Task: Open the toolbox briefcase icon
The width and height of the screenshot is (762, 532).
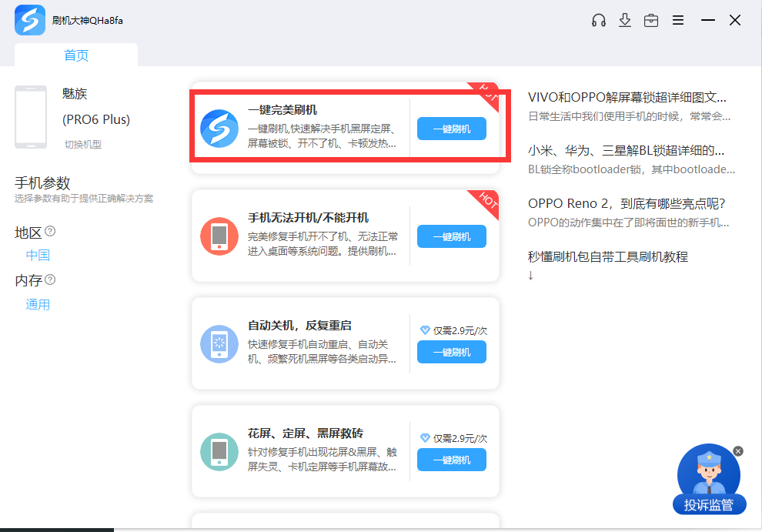Action: point(651,20)
